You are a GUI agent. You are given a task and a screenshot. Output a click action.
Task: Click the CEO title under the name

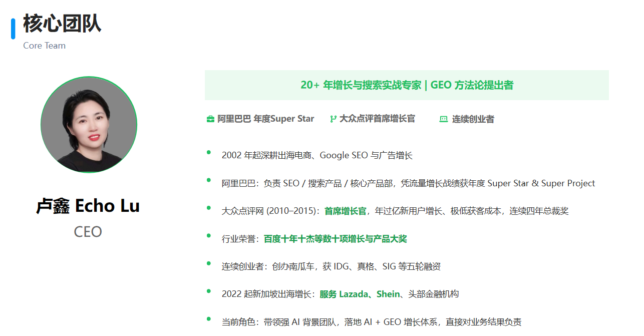point(88,232)
